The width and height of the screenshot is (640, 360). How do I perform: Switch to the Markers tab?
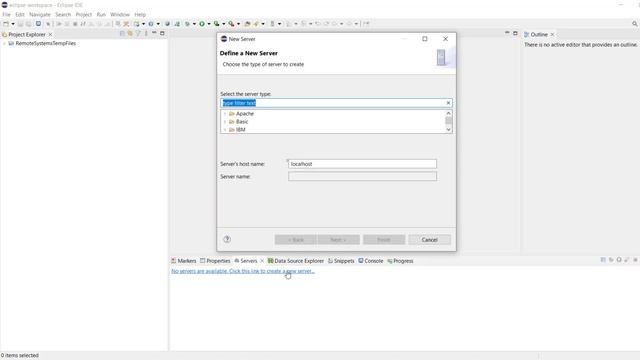point(184,261)
